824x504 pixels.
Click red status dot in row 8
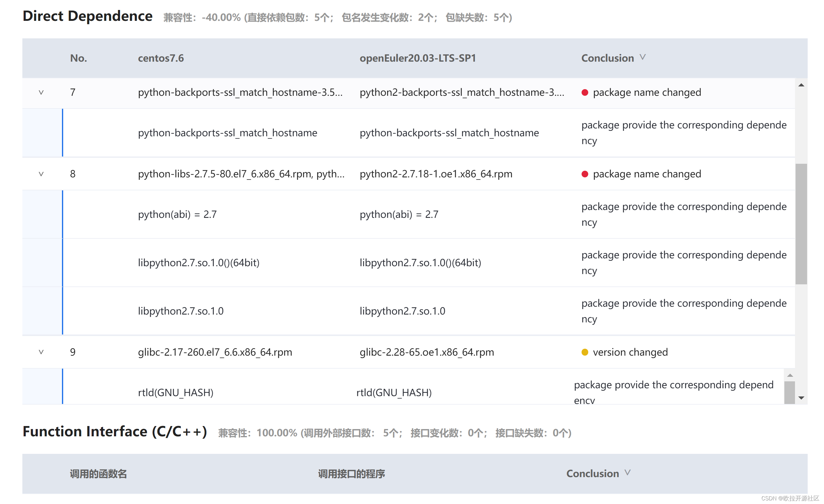585,174
